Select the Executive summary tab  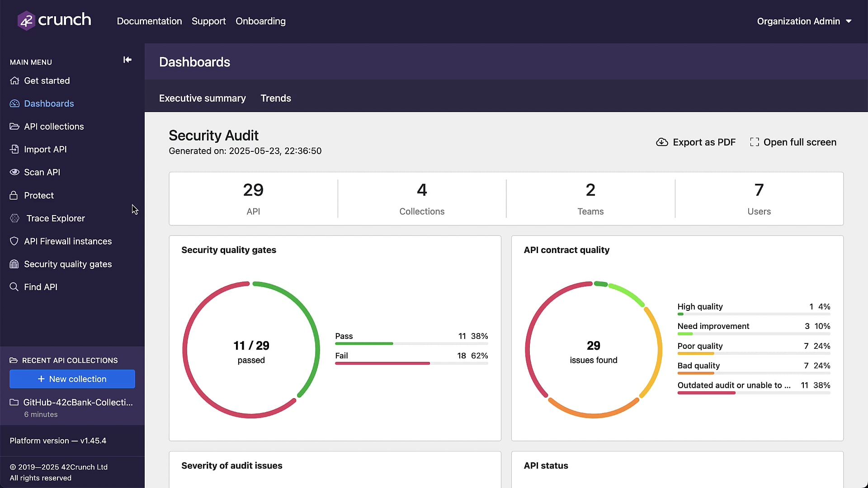[202, 98]
